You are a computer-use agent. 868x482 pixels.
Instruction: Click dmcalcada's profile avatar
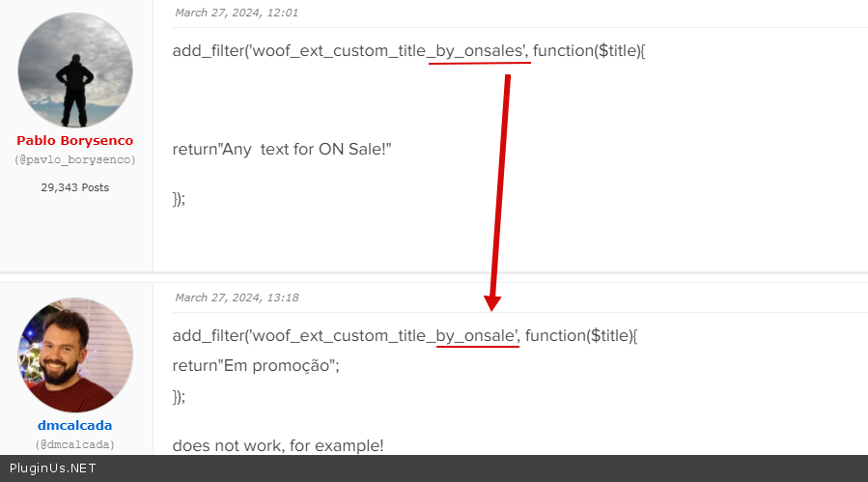click(75, 355)
